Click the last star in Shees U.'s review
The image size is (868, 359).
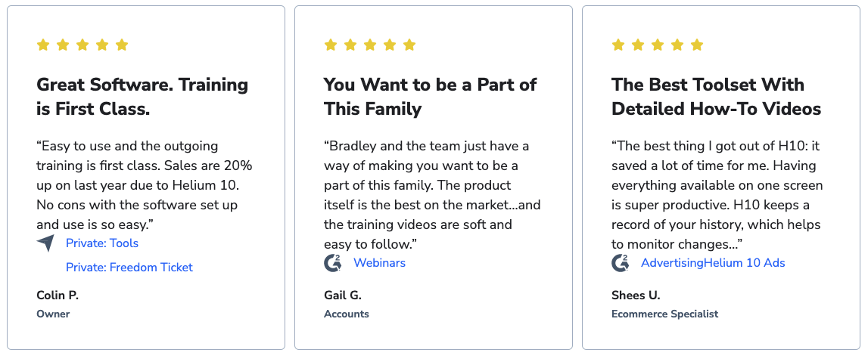coord(697,45)
